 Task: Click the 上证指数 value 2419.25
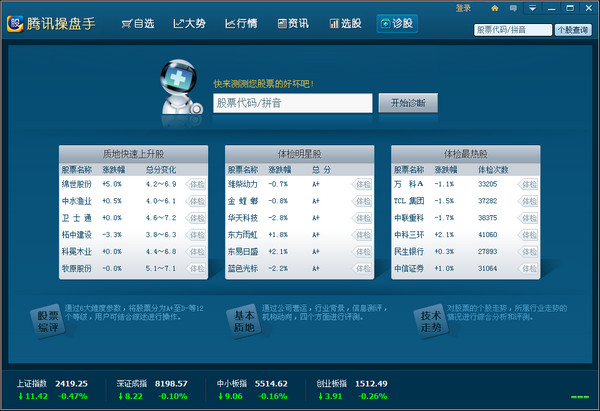(71, 383)
